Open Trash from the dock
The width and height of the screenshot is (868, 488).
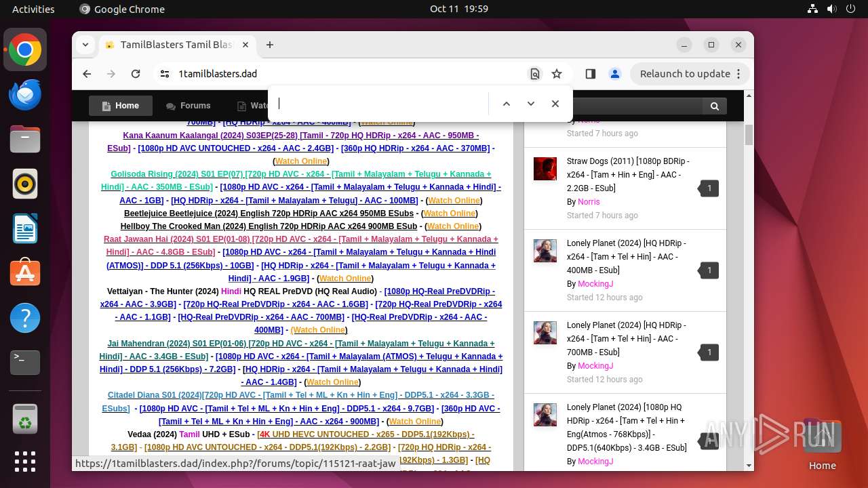tap(25, 418)
